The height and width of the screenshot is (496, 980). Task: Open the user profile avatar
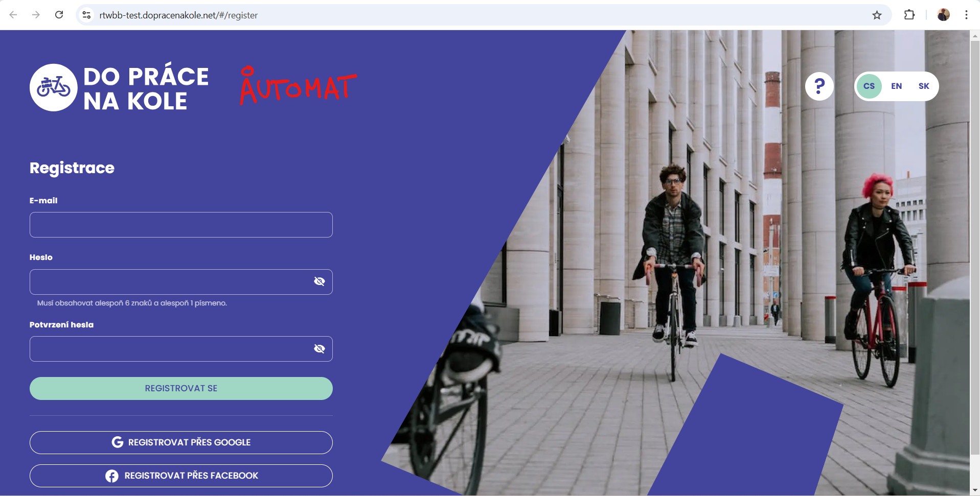coord(943,15)
